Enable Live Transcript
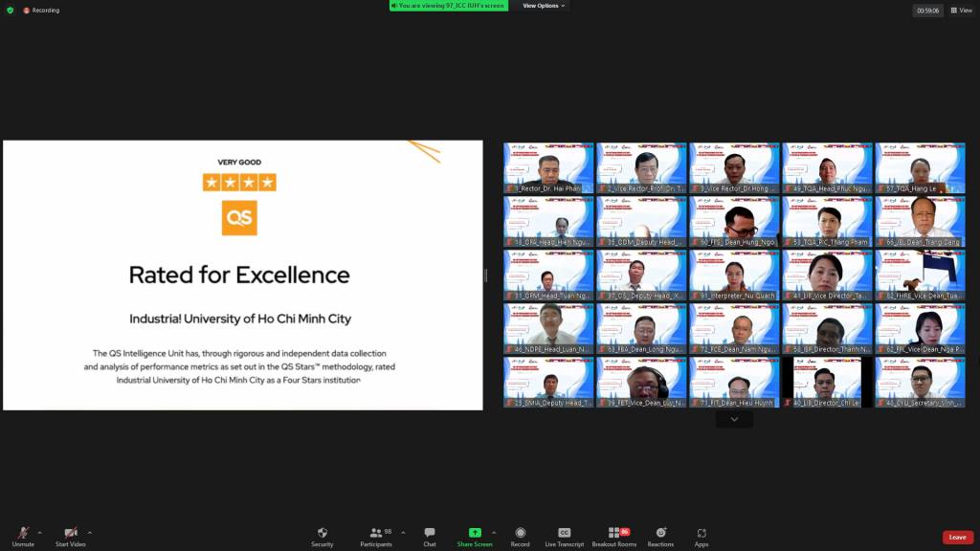980x551 pixels. point(565,537)
